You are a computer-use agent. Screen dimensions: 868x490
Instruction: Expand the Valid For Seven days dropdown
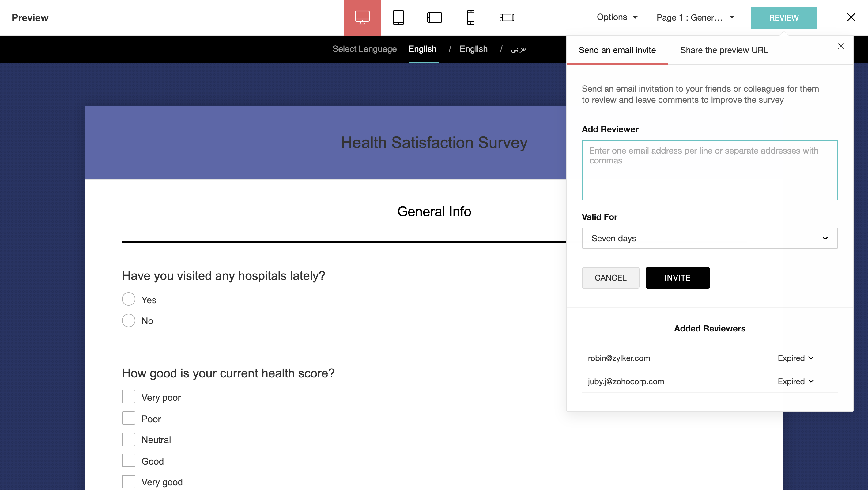pyautogui.click(x=709, y=239)
